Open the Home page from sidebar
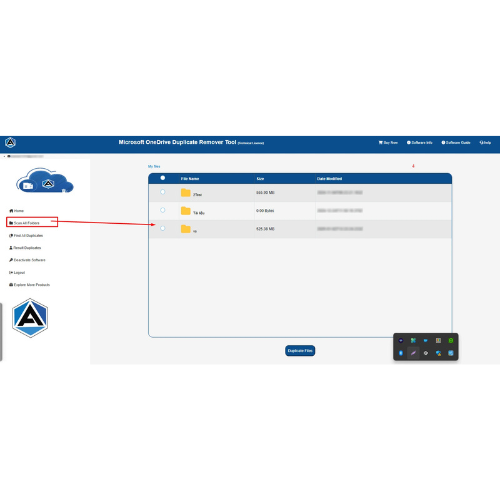500x500 pixels. [x=16, y=211]
